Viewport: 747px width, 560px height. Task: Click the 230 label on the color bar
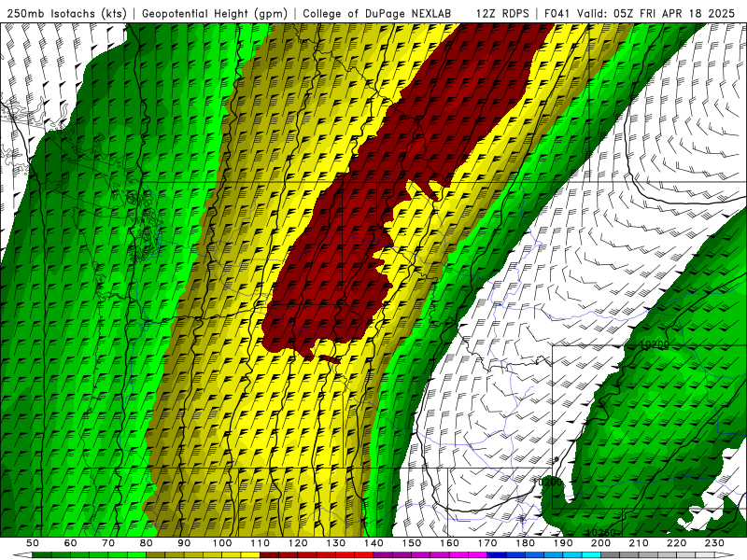tap(714, 543)
